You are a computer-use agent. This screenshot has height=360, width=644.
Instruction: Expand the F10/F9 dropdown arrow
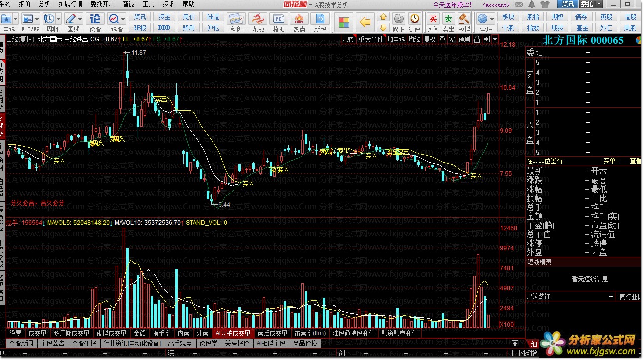[x=37, y=19]
